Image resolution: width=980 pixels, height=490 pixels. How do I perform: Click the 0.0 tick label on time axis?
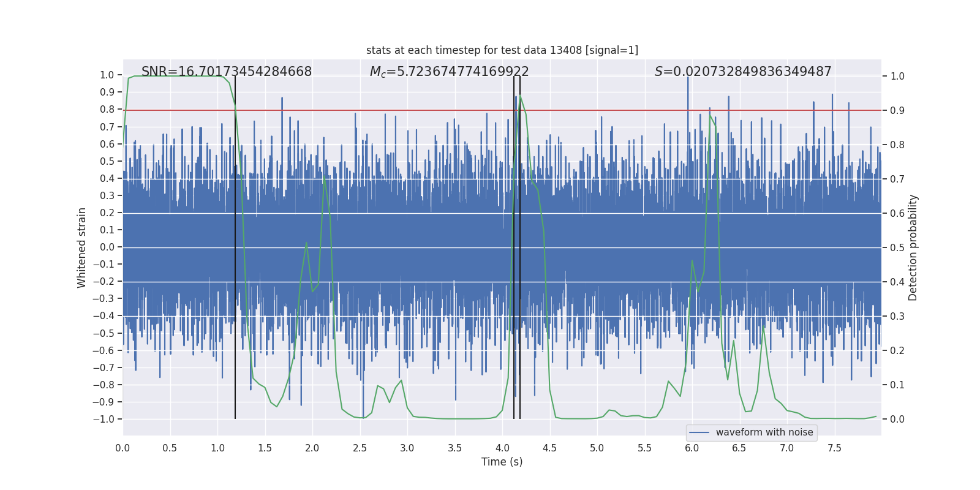coord(123,448)
